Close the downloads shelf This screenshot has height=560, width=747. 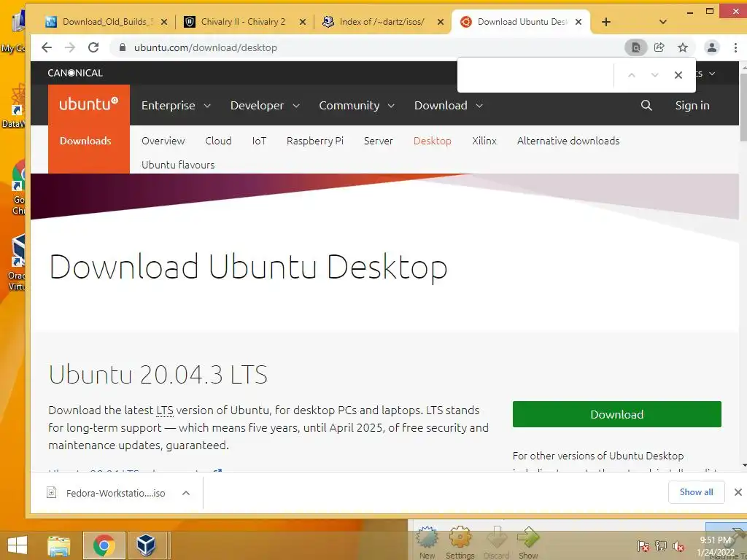tap(738, 492)
